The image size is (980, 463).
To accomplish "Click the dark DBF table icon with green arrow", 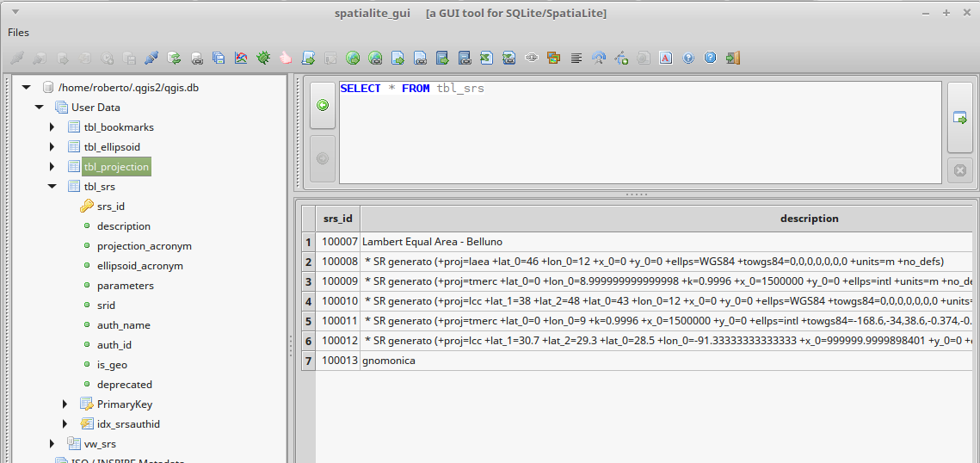I will click(x=442, y=59).
